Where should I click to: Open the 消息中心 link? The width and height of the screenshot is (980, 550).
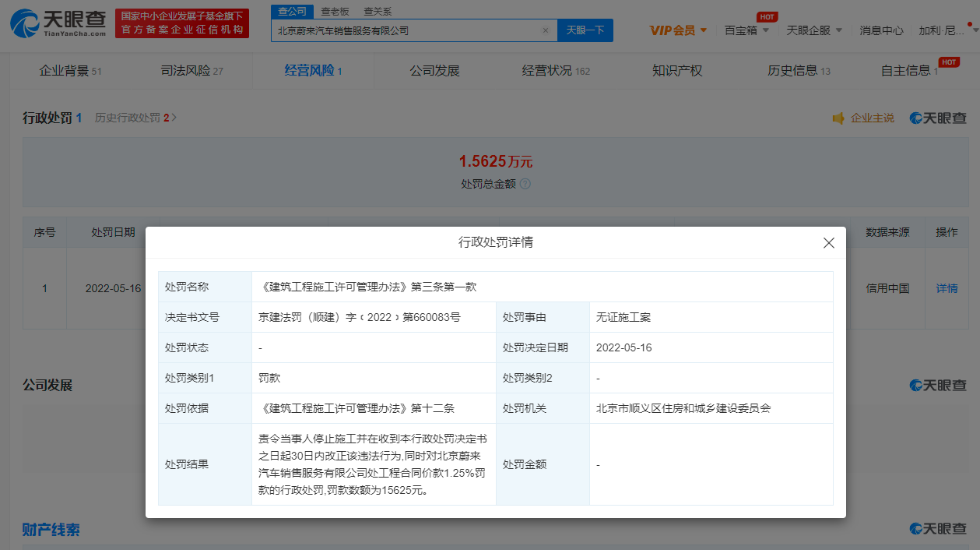[881, 30]
